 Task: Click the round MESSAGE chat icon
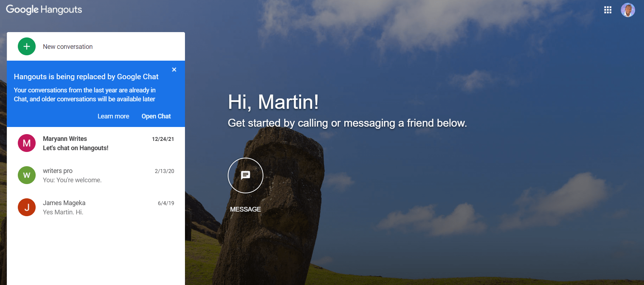pos(246,175)
